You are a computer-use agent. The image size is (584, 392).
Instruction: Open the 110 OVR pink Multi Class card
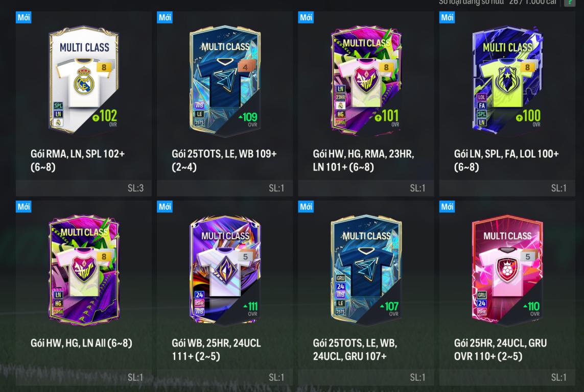pos(507,269)
